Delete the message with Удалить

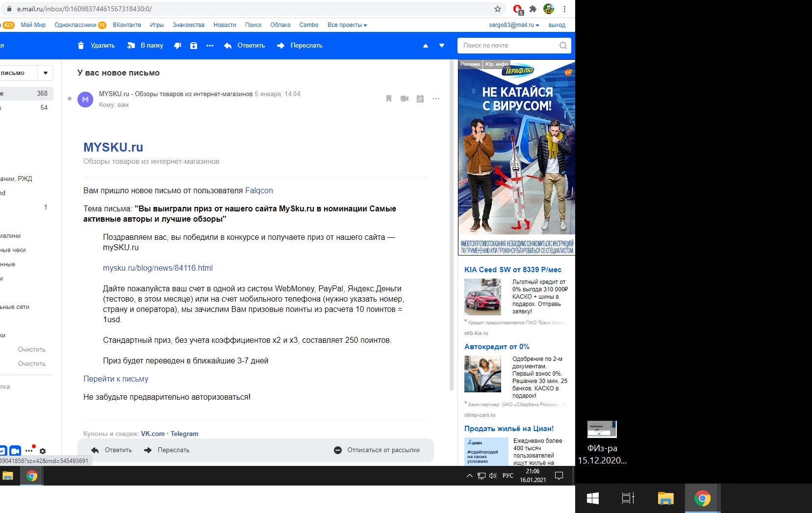click(x=96, y=46)
